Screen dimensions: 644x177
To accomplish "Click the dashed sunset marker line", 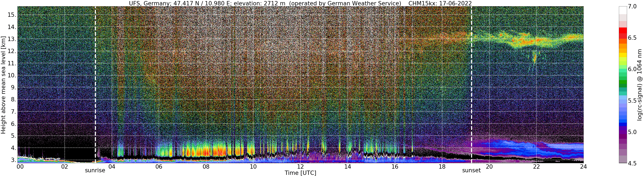I will coord(471,84).
